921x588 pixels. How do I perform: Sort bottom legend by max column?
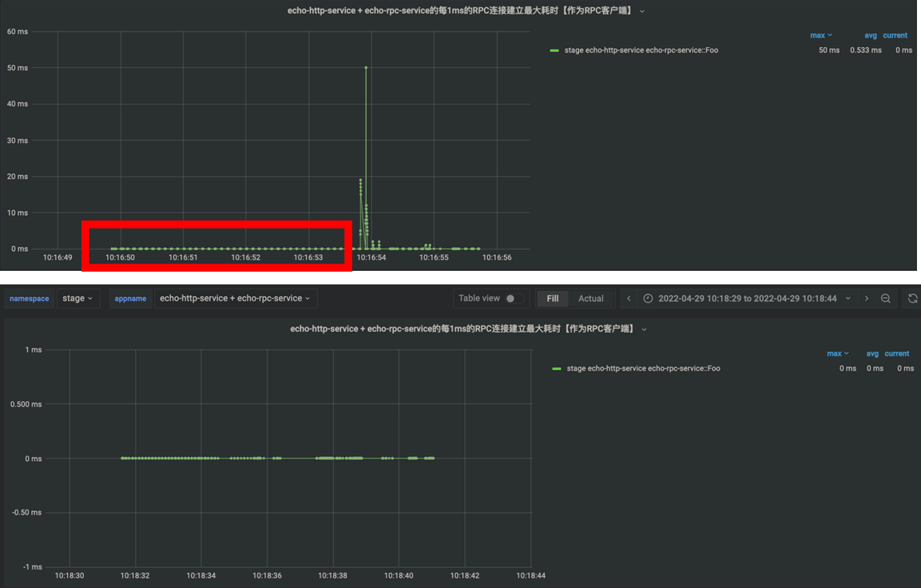point(837,353)
